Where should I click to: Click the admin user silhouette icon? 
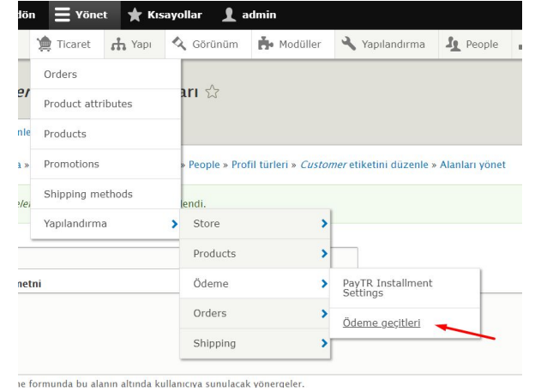tap(229, 15)
